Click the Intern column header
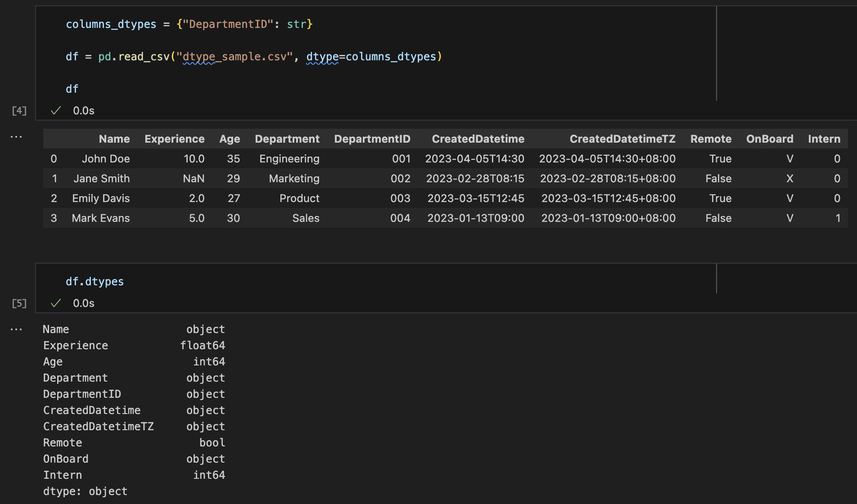857x504 pixels. (824, 139)
